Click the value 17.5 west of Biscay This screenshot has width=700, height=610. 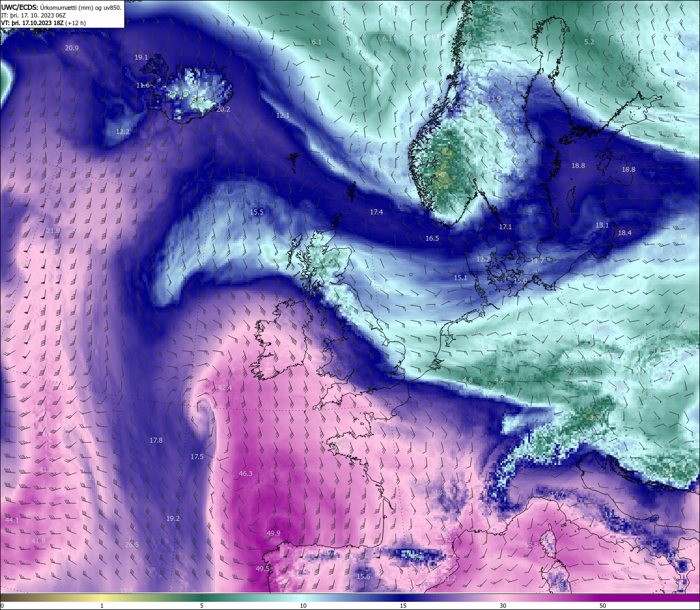197,457
